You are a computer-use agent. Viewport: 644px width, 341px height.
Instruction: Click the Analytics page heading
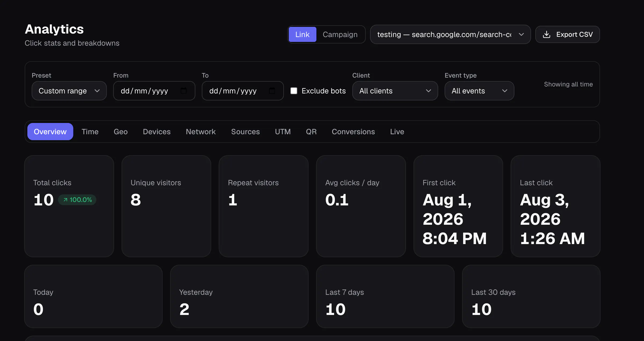pyautogui.click(x=54, y=29)
